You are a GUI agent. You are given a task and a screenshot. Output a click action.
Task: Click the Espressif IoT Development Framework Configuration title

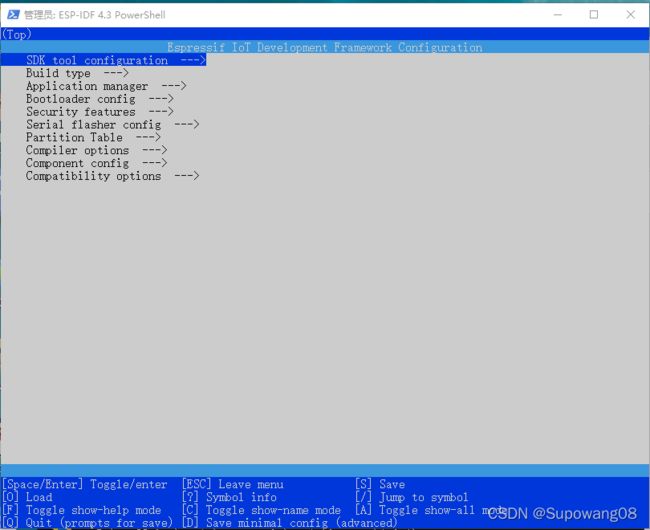[x=325, y=47]
